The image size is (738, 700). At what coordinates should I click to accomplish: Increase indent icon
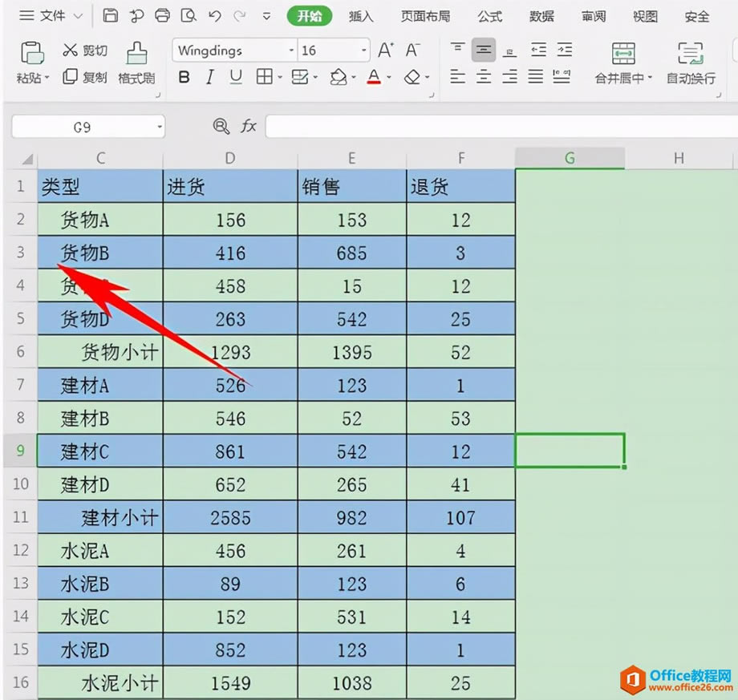(x=564, y=50)
